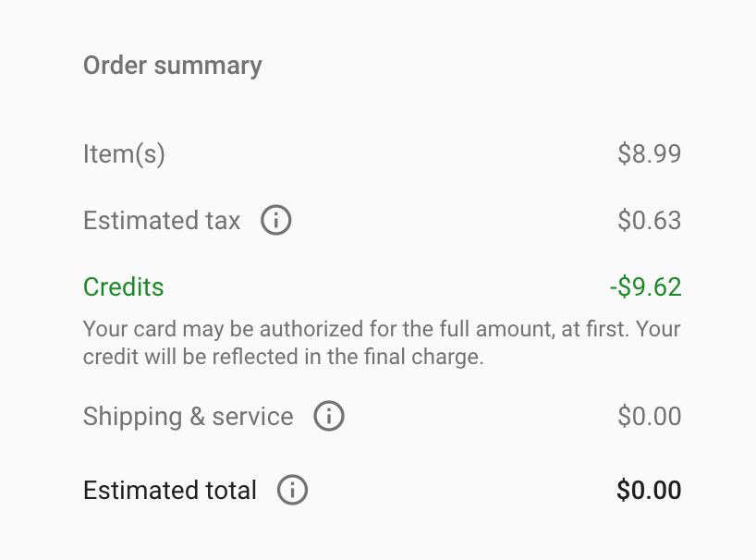Select the $0.63 tax amount

coord(649,220)
